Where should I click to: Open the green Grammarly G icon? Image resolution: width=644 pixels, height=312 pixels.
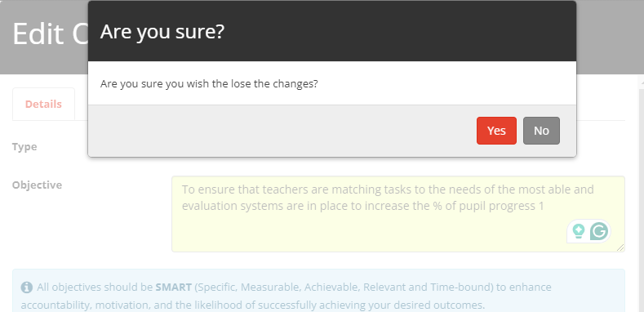tap(599, 231)
